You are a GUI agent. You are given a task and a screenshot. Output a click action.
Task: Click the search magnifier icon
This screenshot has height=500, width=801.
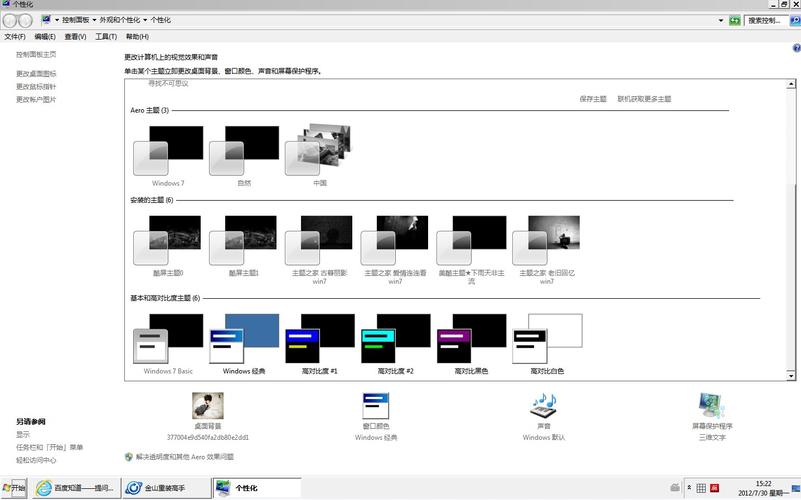pyautogui.click(x=795, y=20)
